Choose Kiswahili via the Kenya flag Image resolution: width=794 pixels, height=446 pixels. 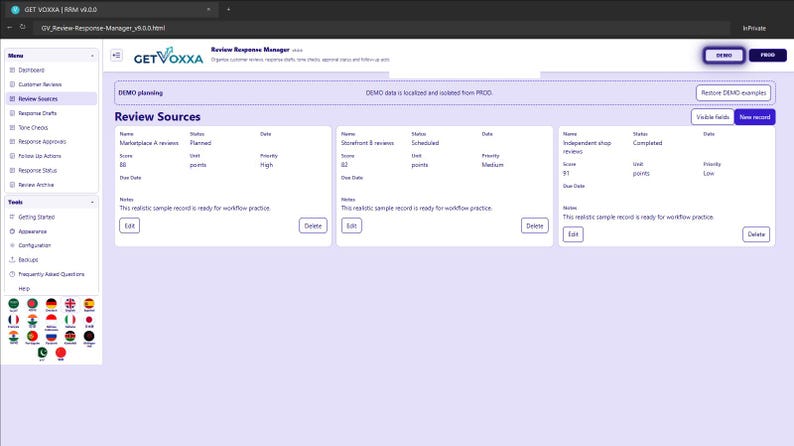coord(70,338)
